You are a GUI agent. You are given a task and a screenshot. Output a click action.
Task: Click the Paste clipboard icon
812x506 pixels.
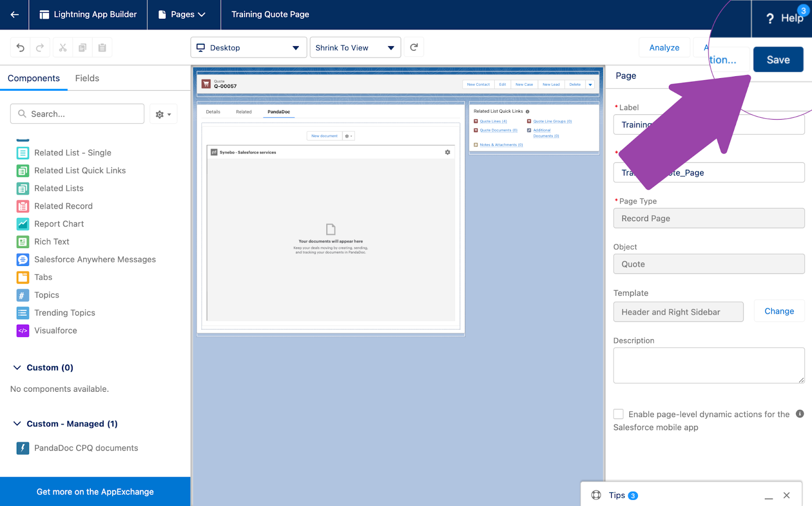pyautogui.click(x=102, y=48)
